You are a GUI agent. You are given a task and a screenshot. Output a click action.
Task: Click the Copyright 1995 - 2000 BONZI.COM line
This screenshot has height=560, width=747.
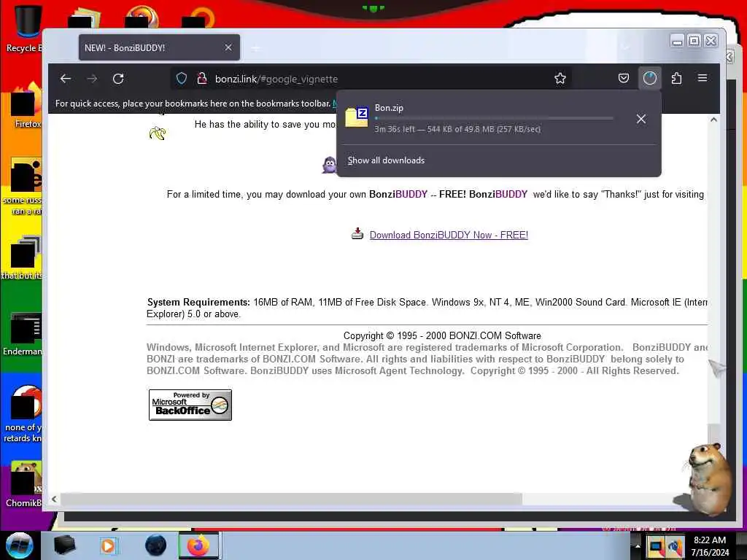pyautogui.click(x=442, y=335)
